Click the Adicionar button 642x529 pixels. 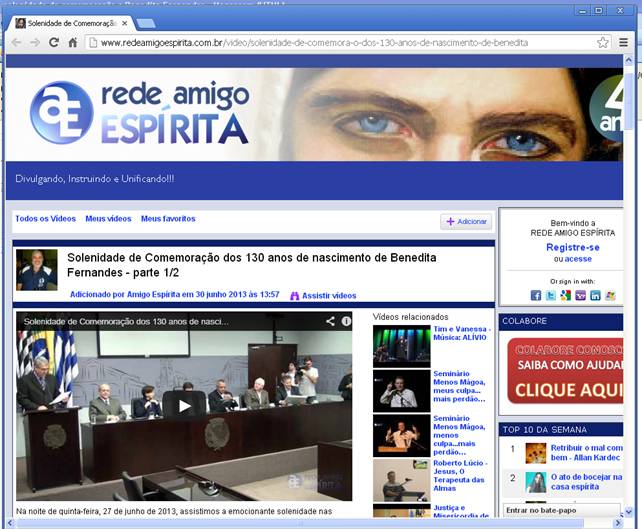click(466, 222)
